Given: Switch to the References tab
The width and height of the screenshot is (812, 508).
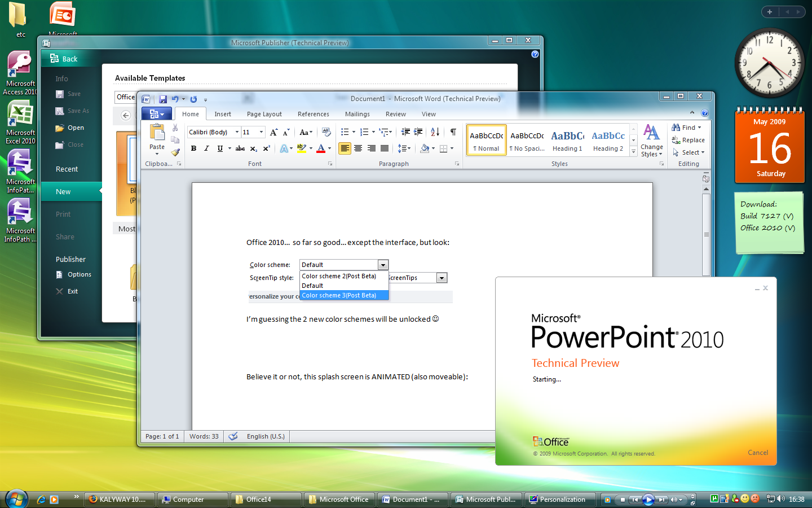Looking at the screenshot, I should tap(314, 114).
